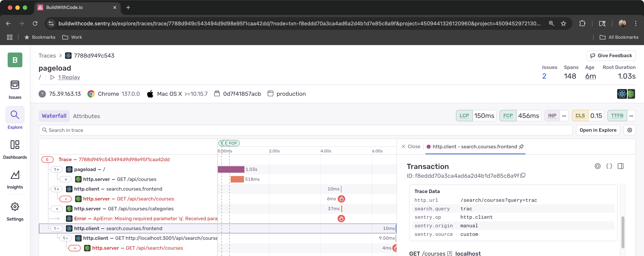Viewport: 644px width, 256px height.
Task: Click the green B organization avatar
Action: coord(15,60)
